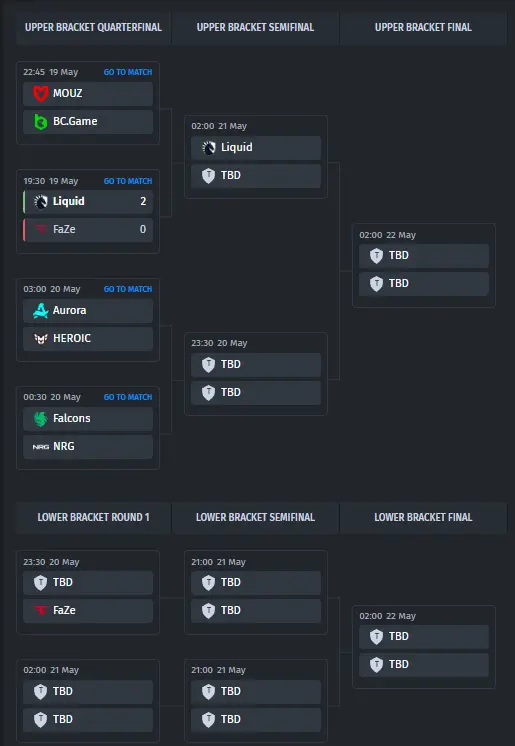
Task: Click the MOUZ team logo icon
Action: click(x=41, y=93)
